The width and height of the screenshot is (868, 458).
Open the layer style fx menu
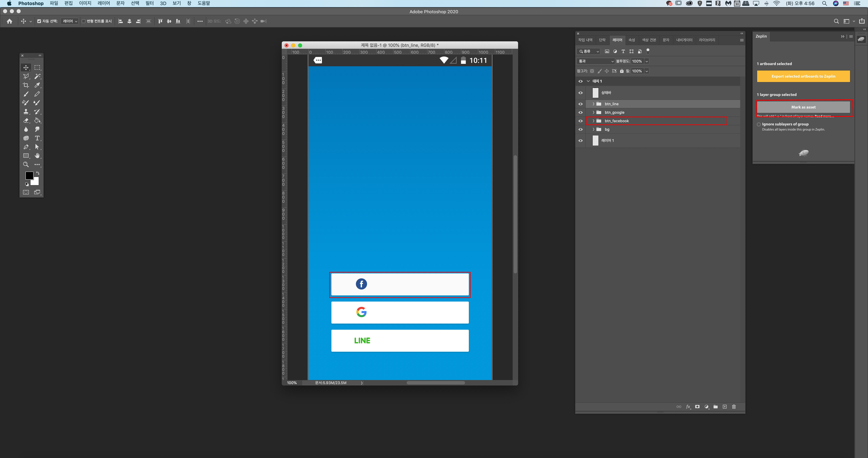coord(688,407)
